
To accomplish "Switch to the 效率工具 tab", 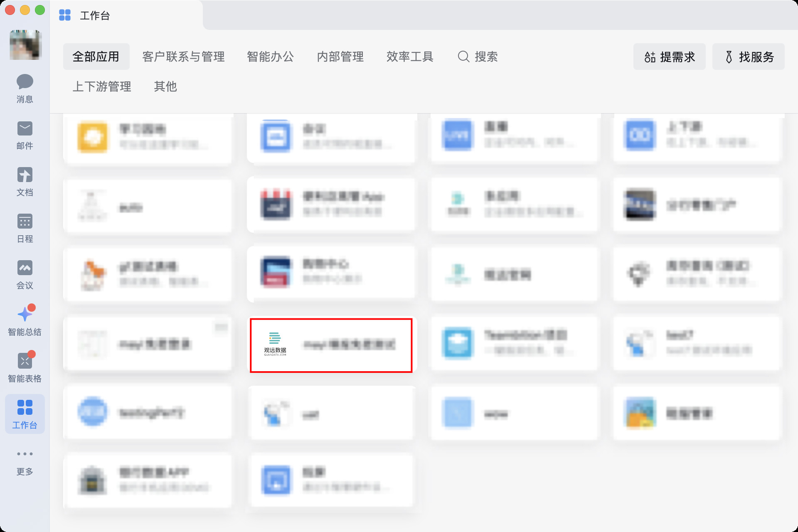I will [410, 57].
